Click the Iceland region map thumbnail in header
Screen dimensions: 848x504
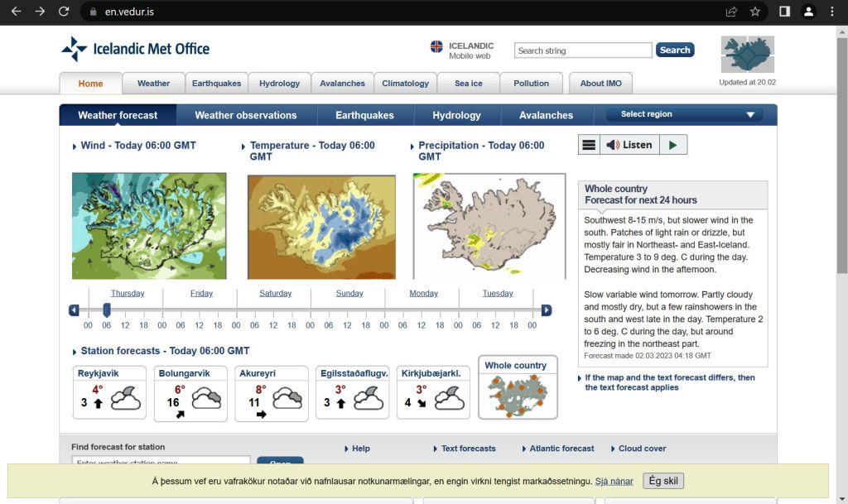(747, 55)
